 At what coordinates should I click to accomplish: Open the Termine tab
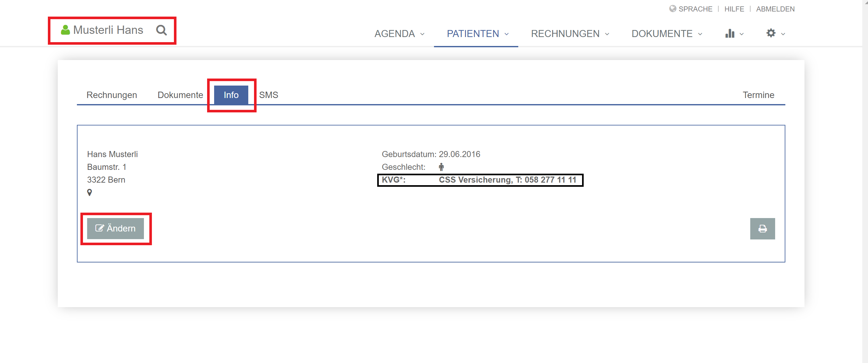point(758,95)
